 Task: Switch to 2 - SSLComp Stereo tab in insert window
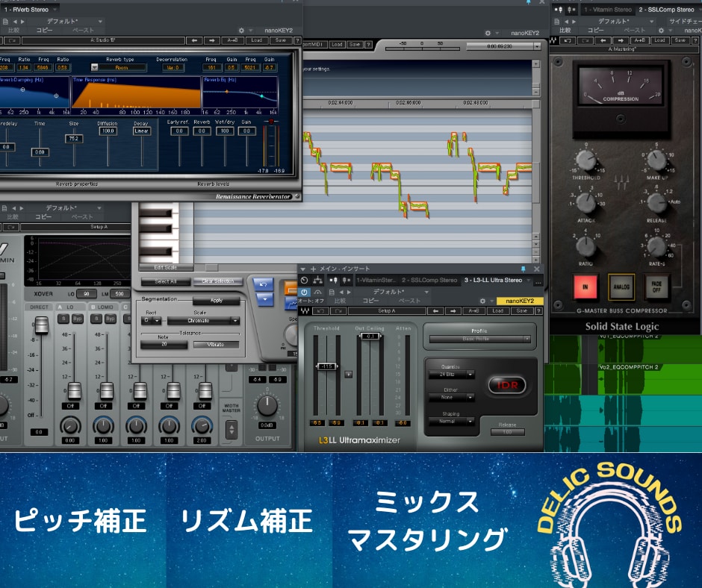[429, 280]
